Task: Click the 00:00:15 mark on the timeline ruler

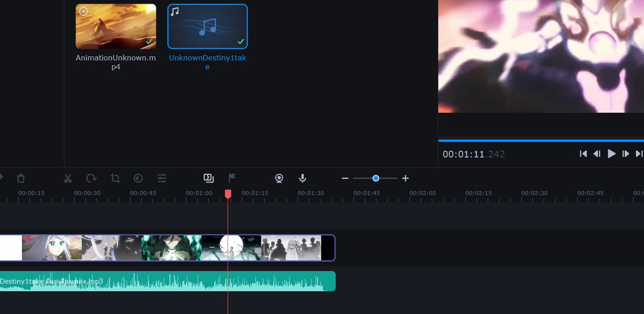Action: tap(31, 193)
